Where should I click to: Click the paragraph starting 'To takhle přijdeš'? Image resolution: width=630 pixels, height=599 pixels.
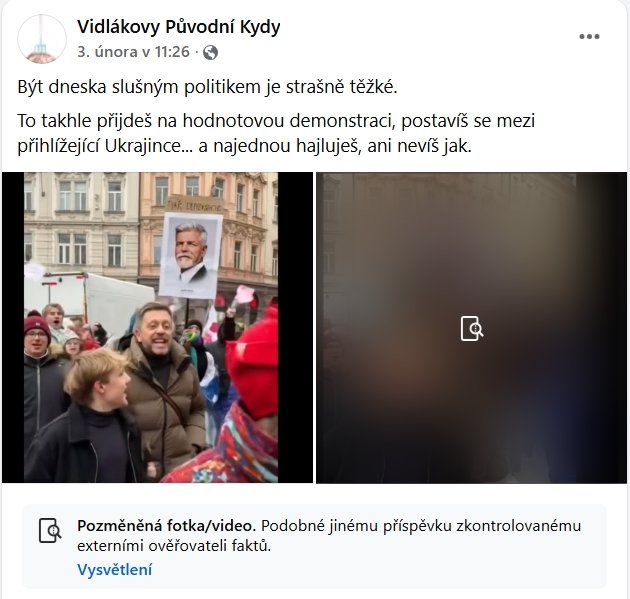pos(276,133)
